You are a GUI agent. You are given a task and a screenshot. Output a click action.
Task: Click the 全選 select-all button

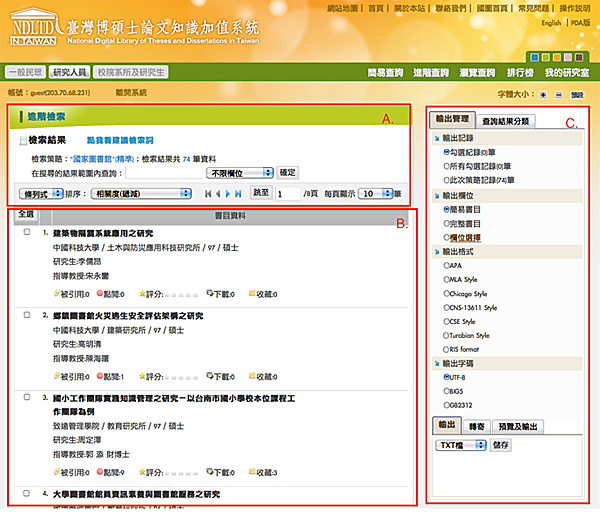coord(26,215)
